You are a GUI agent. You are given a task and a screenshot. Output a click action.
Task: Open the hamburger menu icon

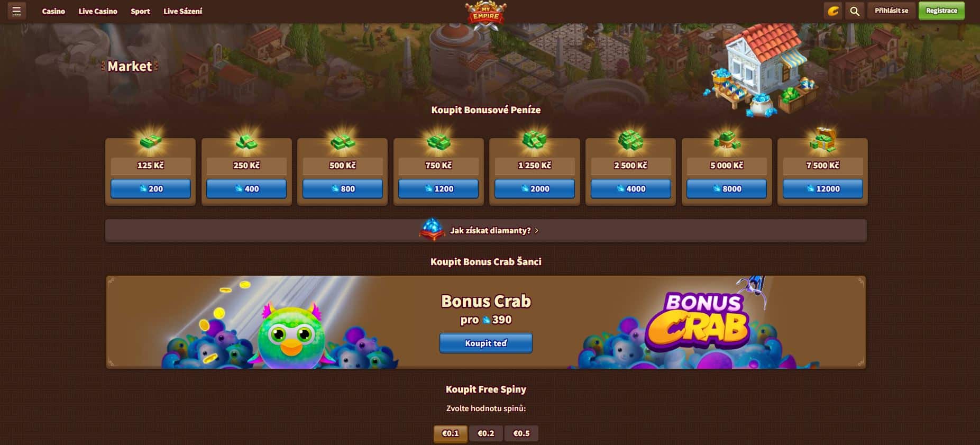click(16, 11)
